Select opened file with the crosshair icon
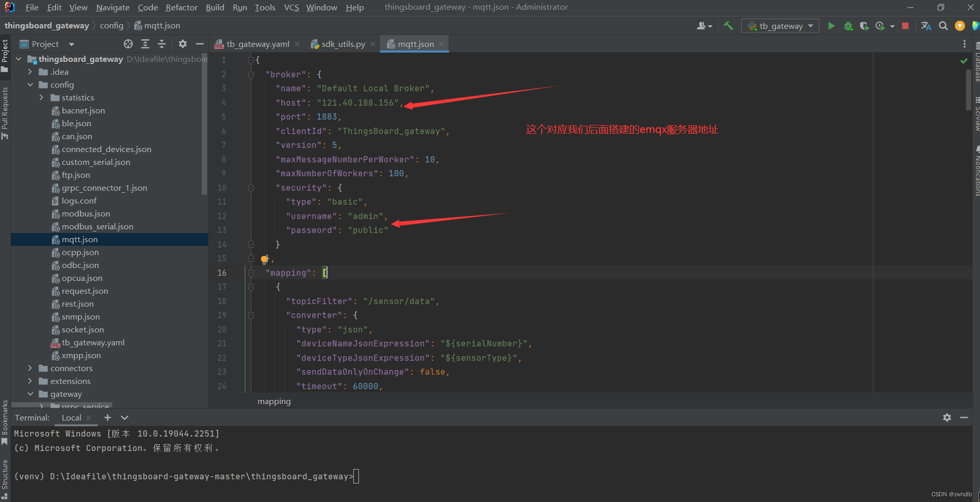 pyautogui.click(x=128, y=44)
